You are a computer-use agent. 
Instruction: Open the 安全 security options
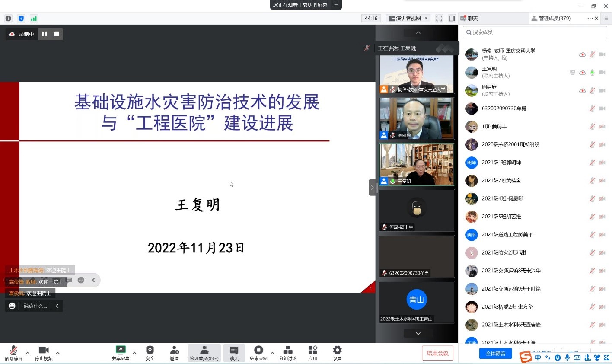(150, 352)
